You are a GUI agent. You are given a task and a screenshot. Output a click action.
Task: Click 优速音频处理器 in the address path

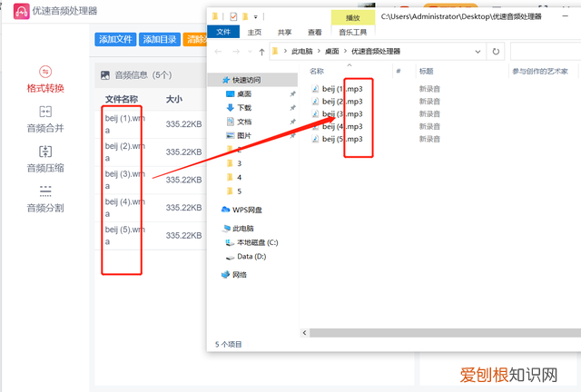pos(376,51)
